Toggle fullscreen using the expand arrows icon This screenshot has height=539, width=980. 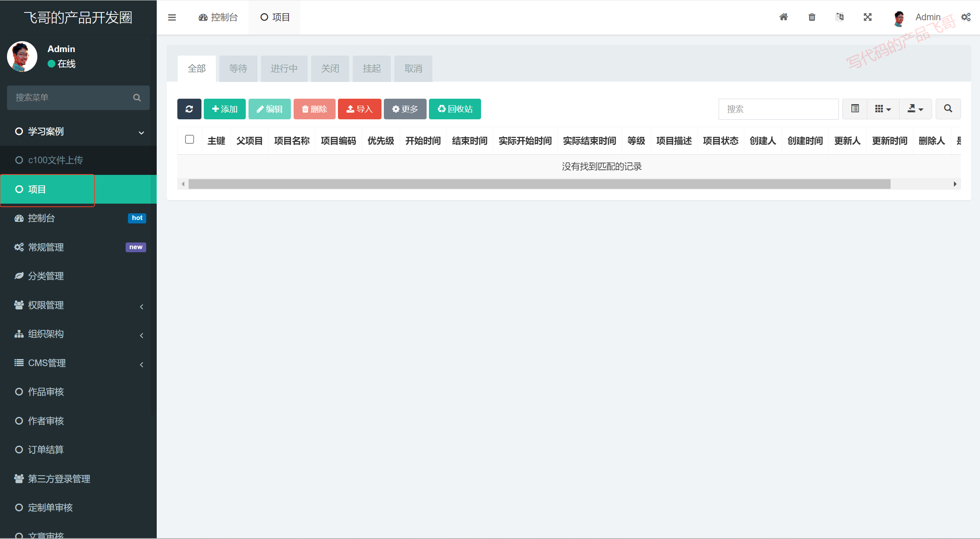[868, 17]
